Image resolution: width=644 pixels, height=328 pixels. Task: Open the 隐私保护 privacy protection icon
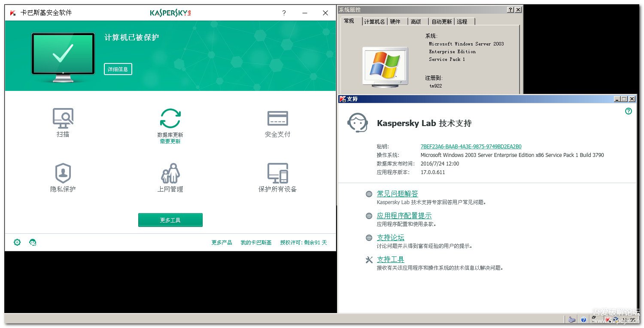click(63, 173)
